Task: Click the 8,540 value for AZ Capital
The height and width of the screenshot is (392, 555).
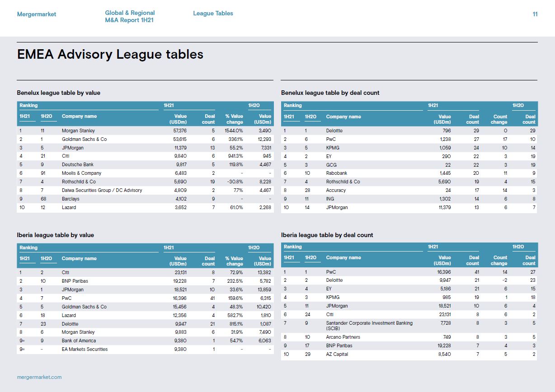Action: point(445,354)
